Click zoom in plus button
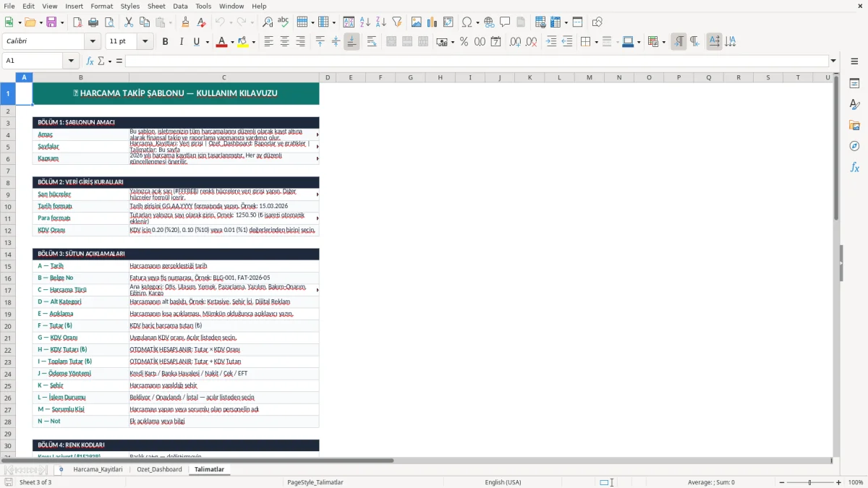868x488 pixels. pyautogui.click(x=838, y=482)
